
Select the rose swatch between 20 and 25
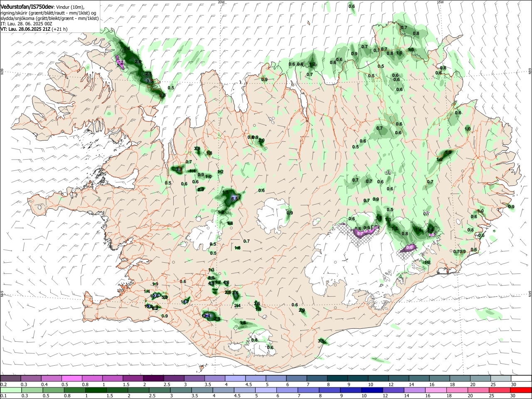click(x=479, y=390)
